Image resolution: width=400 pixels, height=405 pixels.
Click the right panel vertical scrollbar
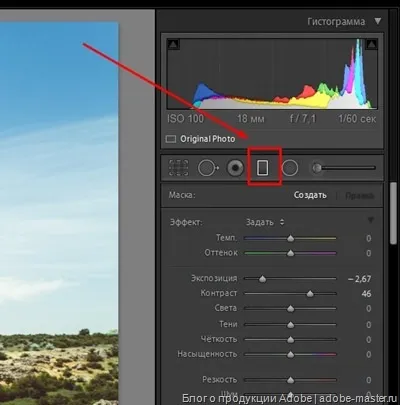[393, 213]
